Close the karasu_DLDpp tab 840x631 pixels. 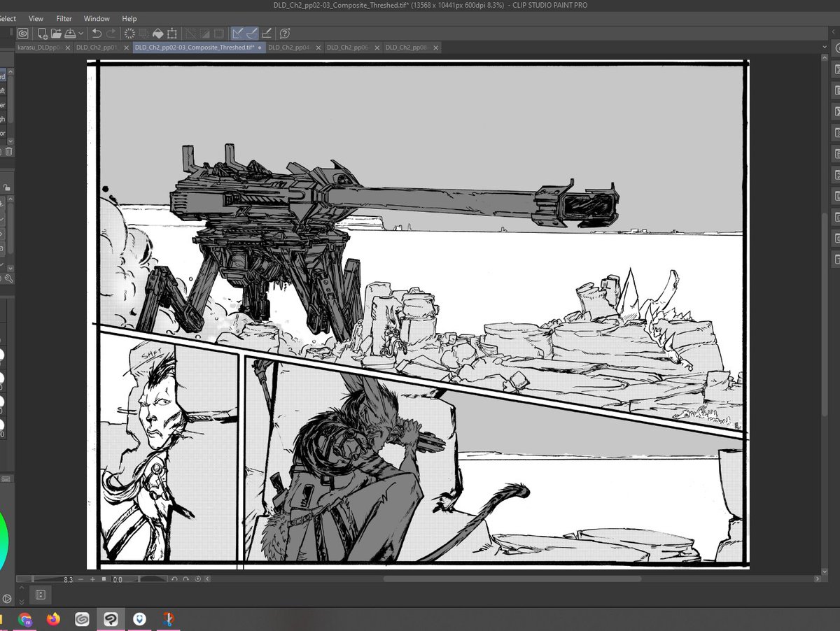pos(68,48)
